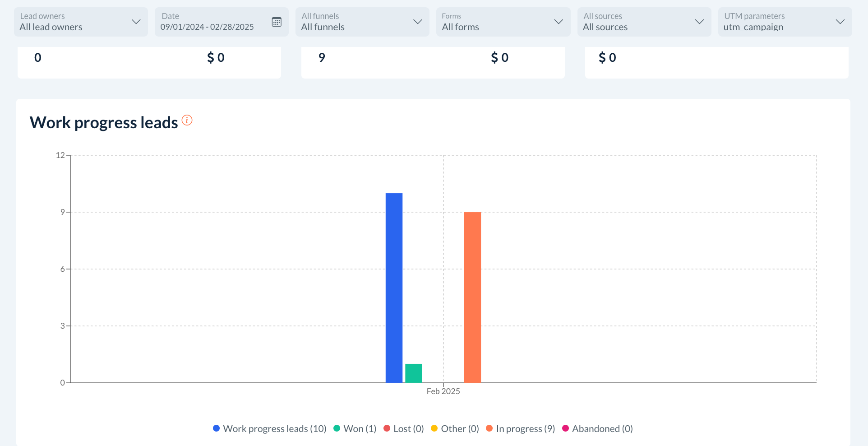Click the date range field 09/01/2024 - 02/28/2025
868x446 pixels.
coord(207,27)
